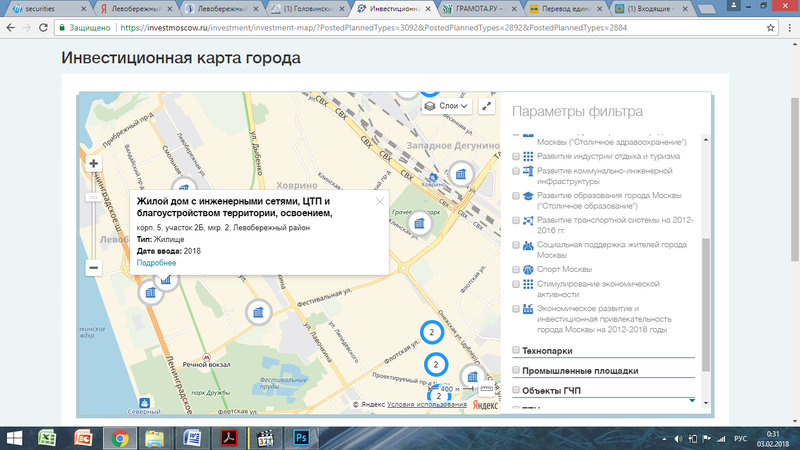Check the Спорт Москвы filter checkbox
This screenshot has width=800, height=450.
[x=516, y=270]
